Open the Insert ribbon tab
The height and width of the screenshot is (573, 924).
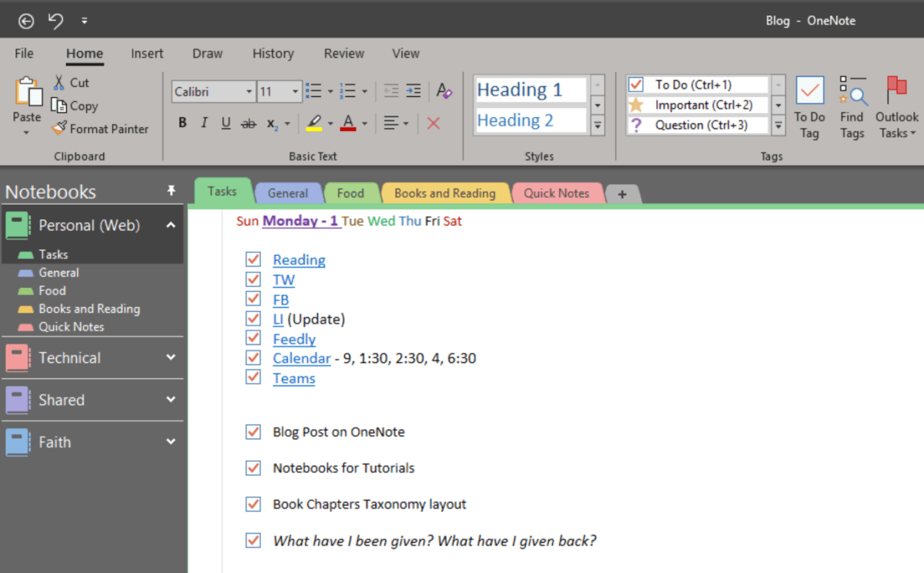pyautogui.click(x=146, y=53)
